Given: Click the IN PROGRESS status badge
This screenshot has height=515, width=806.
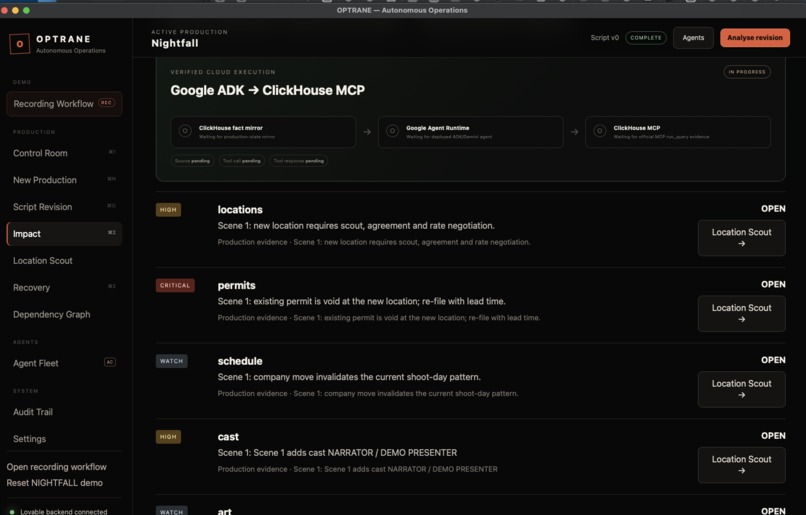Looking at the screenshot, I should (x=747, y=72).
